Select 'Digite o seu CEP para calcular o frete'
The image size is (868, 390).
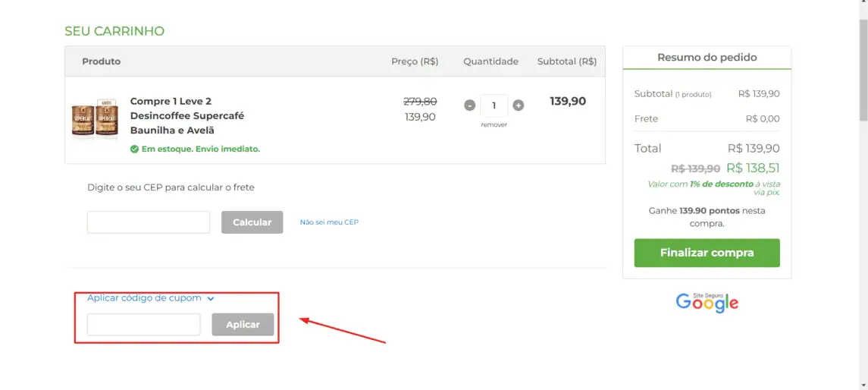point(171,188)
